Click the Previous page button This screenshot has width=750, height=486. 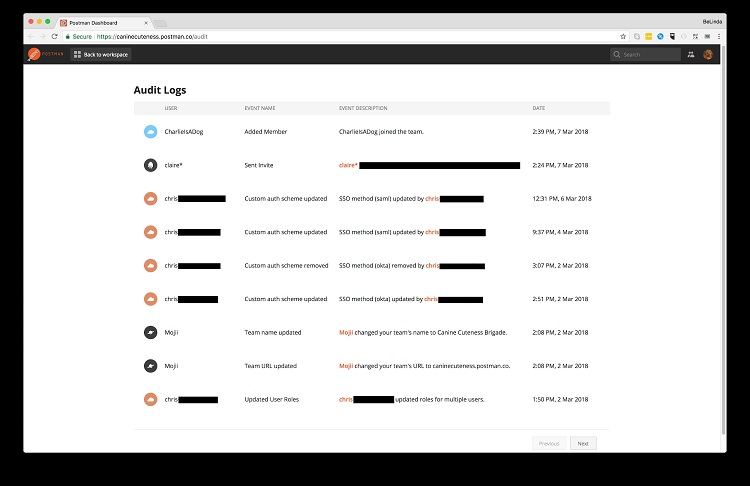coord(549,443)
